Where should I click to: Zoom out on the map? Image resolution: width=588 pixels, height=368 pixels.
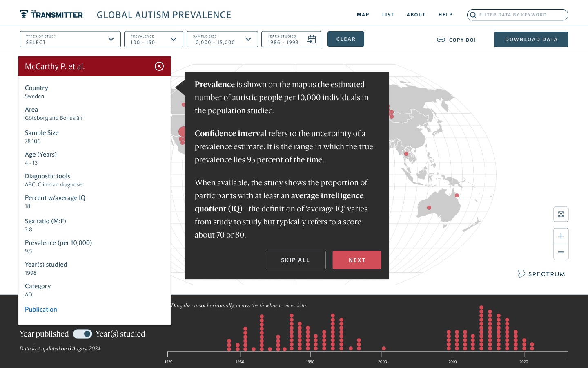(x=561, y=252)
